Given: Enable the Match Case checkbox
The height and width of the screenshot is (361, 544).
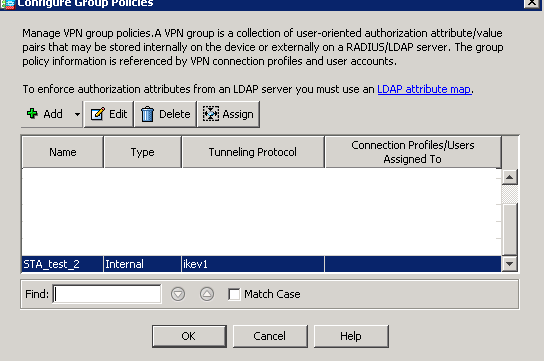Looking at the screenshot, I should (234, 294).
